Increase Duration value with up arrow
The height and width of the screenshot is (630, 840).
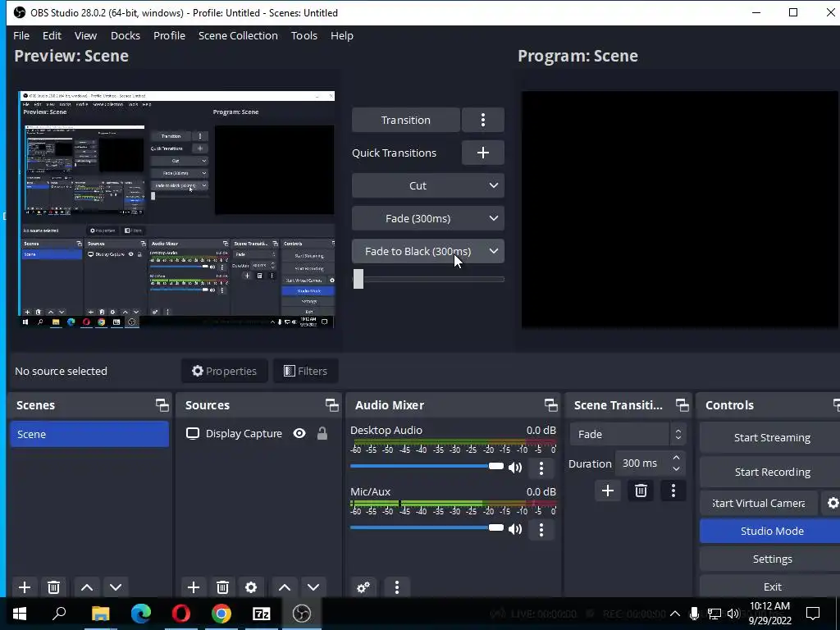click(676, 458)
